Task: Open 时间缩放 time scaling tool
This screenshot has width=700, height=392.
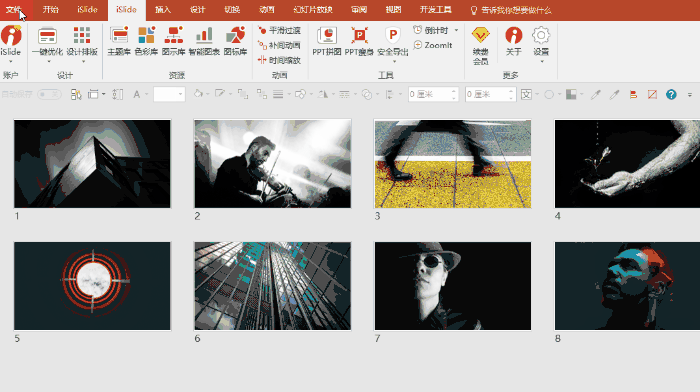Action: pyautogui.click(x=279, y=60)
